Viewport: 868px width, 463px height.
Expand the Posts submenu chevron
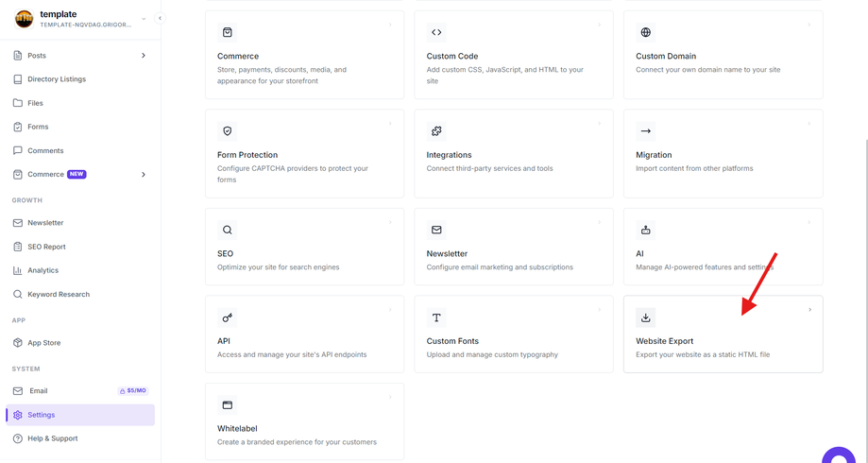(144, 56)
